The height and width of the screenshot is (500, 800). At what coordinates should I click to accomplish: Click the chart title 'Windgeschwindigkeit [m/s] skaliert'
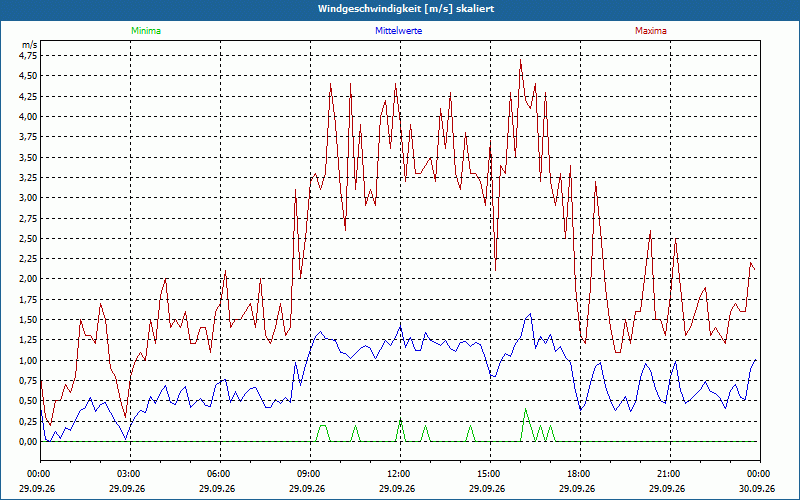pyautogui.click(x=406, y=9)
